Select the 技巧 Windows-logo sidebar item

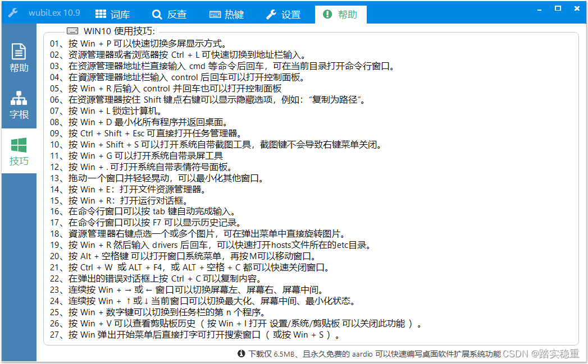[x=19, y=151]
